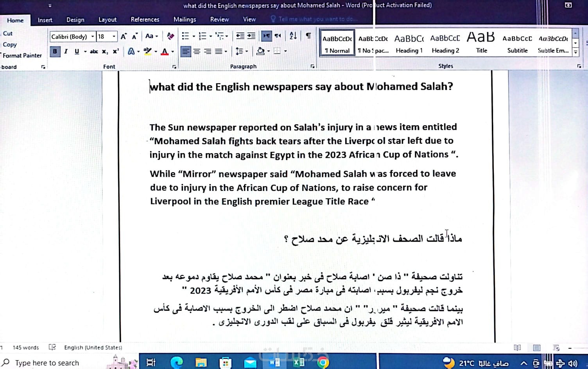The width and height of the screenshot is (588, 369).
Task: Toggle Left-to-Right text direction
Action: click(x=267, y=36)
